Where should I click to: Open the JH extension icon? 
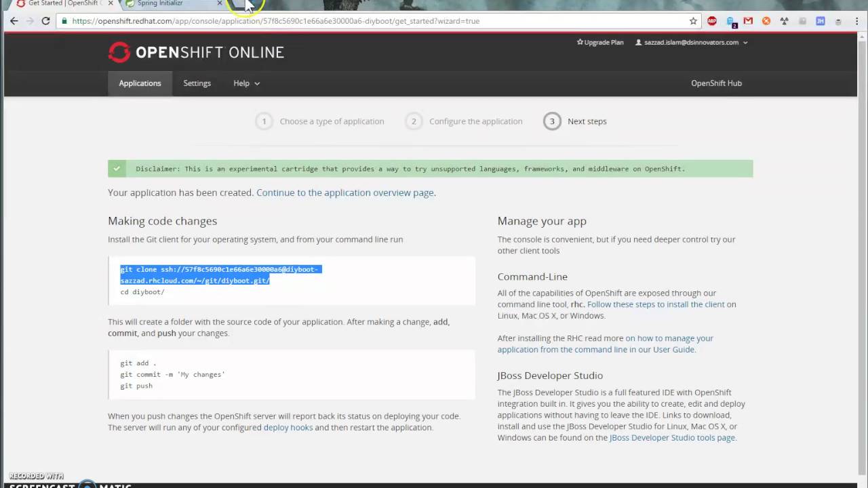point(821,21)
